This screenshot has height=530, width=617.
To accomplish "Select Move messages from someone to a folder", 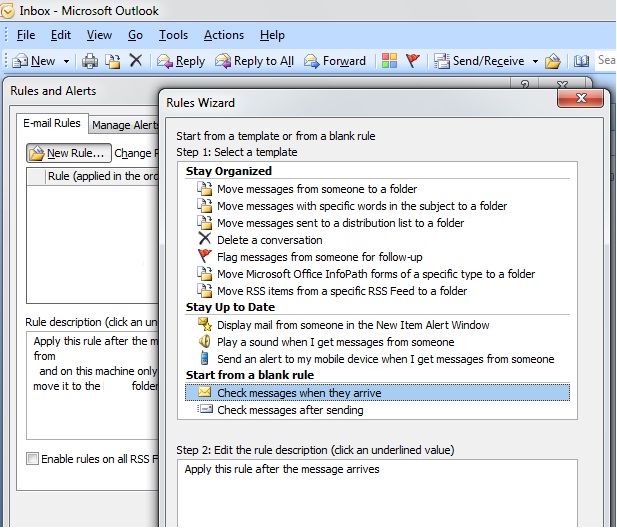I will pyautogui.click(x=316, y=189).
